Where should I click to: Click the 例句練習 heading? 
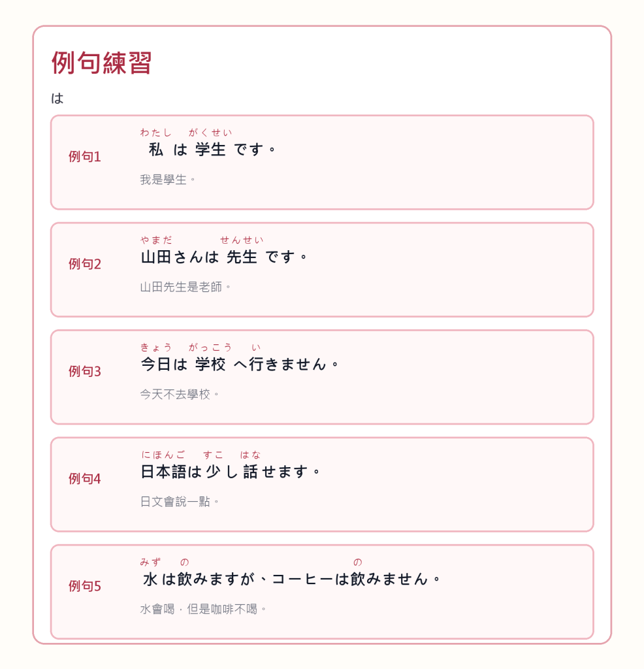[x=101, y=63]
